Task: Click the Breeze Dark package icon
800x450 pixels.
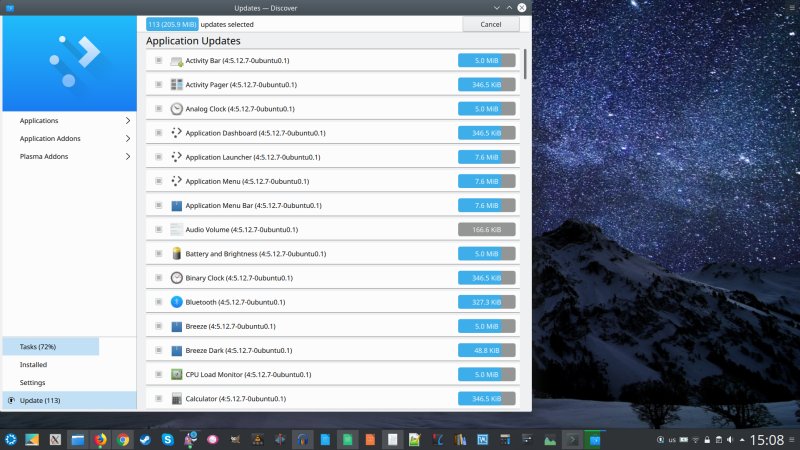Action: (177, 351)
